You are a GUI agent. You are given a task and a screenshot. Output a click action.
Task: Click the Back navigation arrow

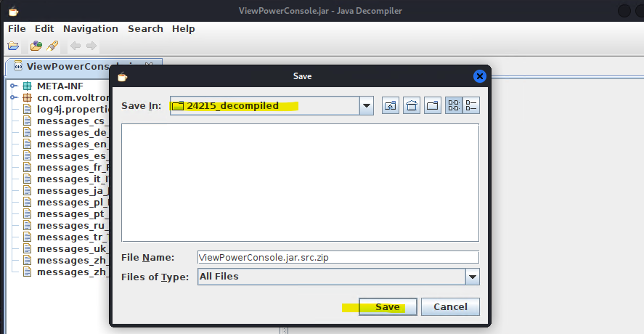point(75,46)
